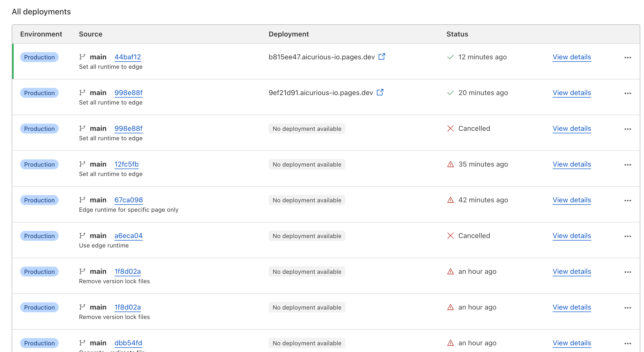Open the overflow menu for the dbb54fd row
Viewport: 644px width, 352px height.
pyautogui.click(x=628, y=343)
